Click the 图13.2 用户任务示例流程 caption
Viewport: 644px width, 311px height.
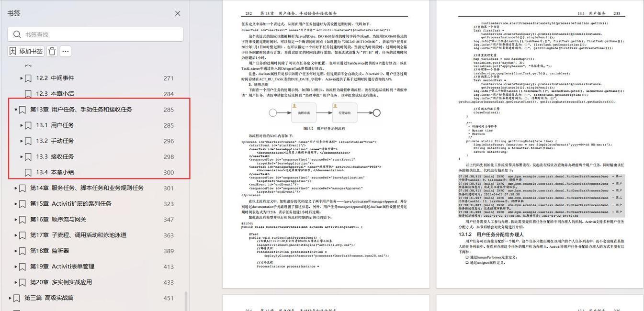[324, 129]
